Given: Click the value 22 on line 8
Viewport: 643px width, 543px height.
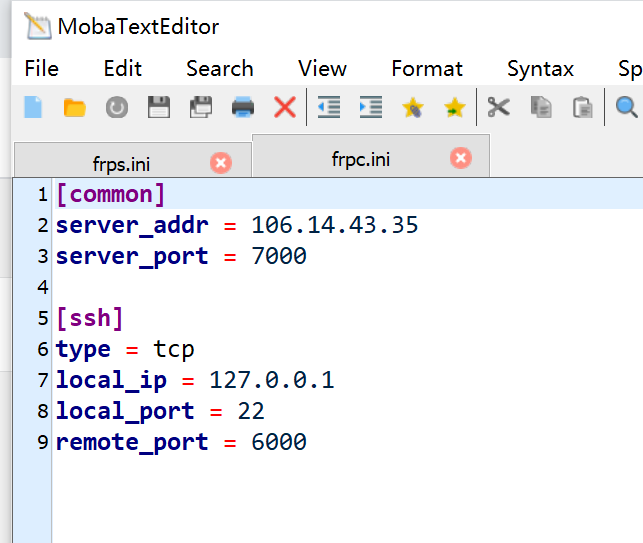Looking at the screenshot, I should [251, 411].
